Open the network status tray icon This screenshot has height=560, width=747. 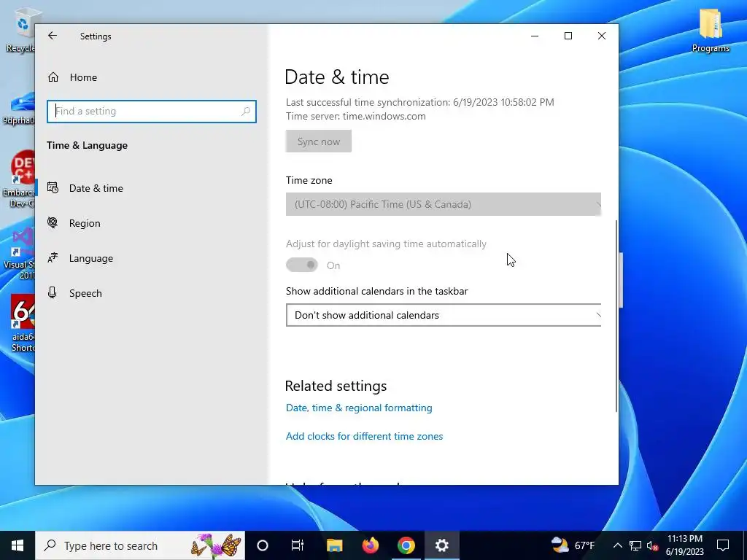(635, 545)
